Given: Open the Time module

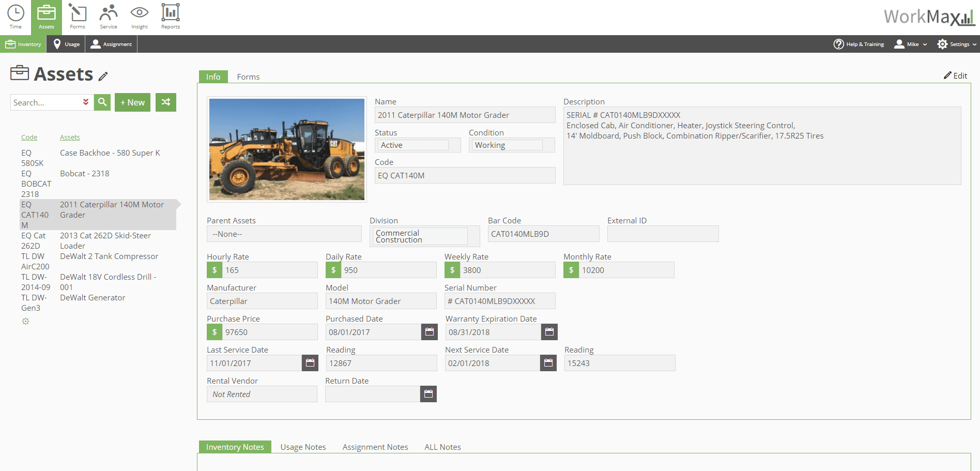Looking at the screenshot, I should click(x=15, y=16).
